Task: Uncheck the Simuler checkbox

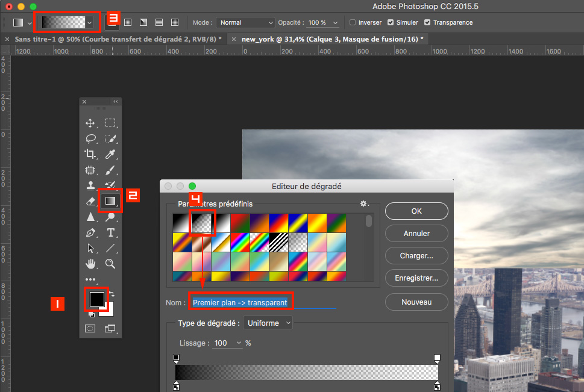Action: [391, 22]
